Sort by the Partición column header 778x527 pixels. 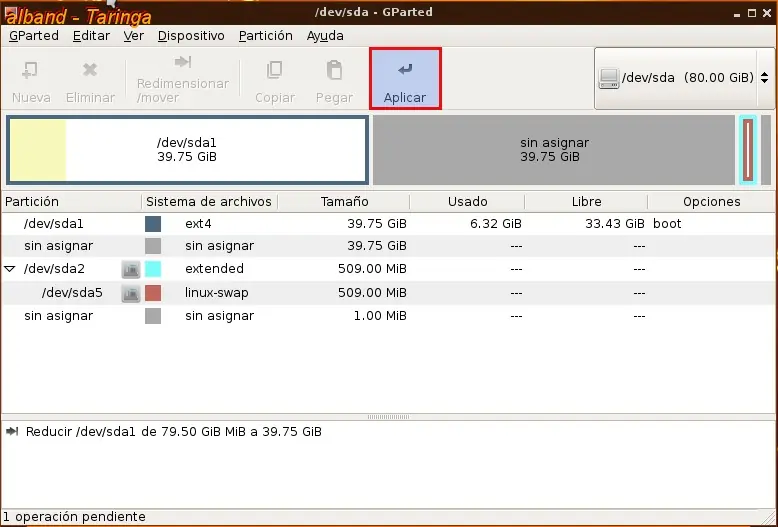click(71, 201)
